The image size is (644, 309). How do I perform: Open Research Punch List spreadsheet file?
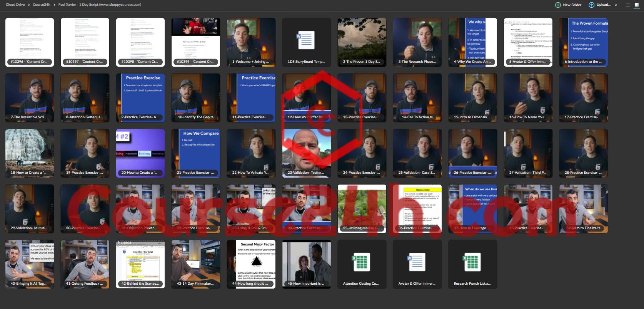472,264
